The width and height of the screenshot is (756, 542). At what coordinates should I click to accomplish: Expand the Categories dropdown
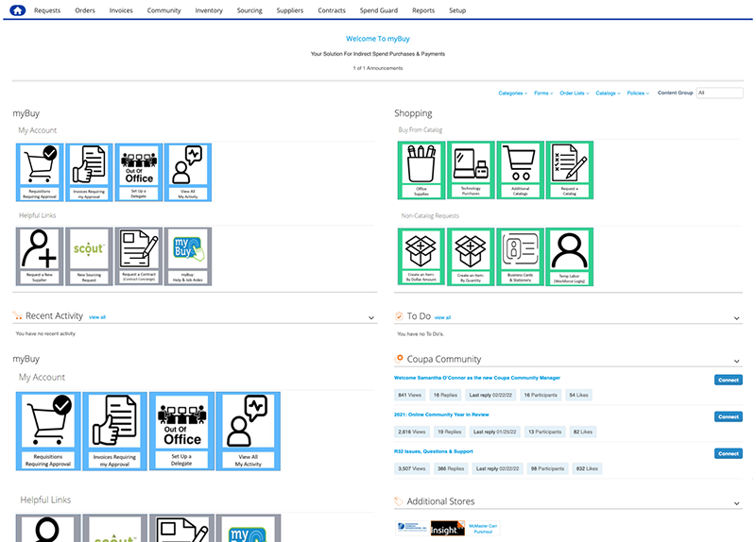[x=512, y=93]
